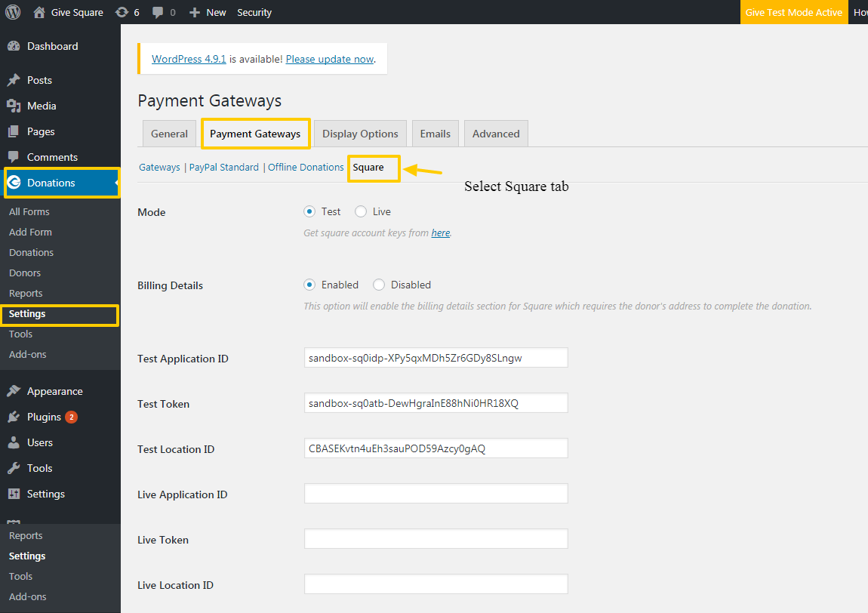The image size is (868, 613).
Task: Open Reports in Donations submenu
Action: tap(26, 294)
